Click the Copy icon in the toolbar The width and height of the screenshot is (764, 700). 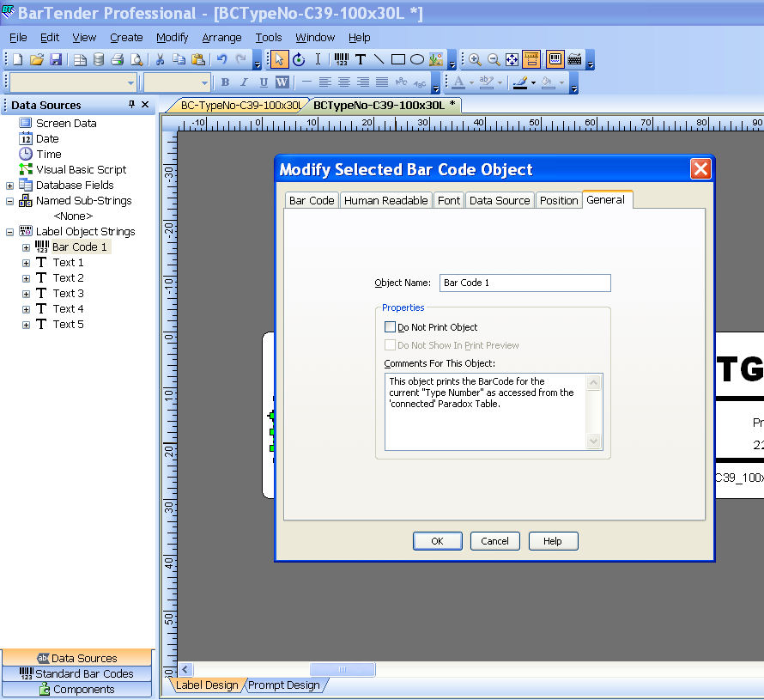179,59
